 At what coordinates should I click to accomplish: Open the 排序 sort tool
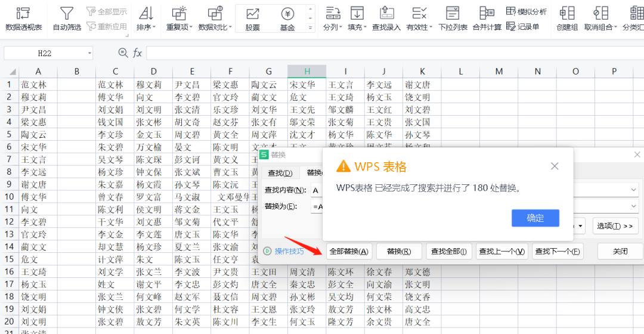146,19
